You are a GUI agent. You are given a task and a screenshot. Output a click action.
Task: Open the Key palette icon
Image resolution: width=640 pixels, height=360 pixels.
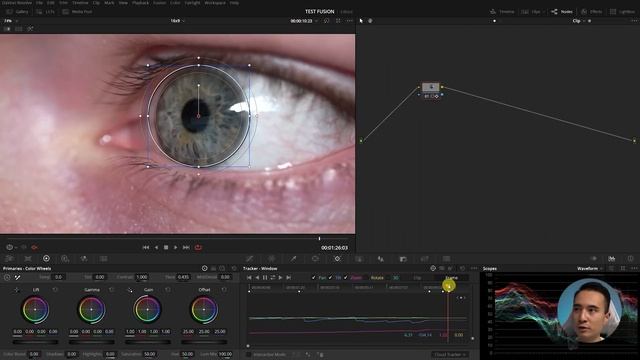pyautogui.click(x=402, y=259)
